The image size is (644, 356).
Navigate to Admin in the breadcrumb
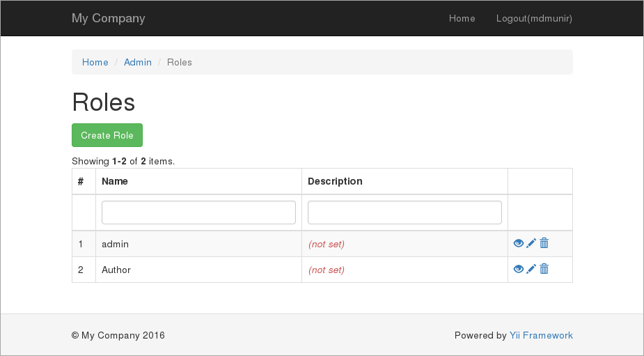click(x=138, y=62)
